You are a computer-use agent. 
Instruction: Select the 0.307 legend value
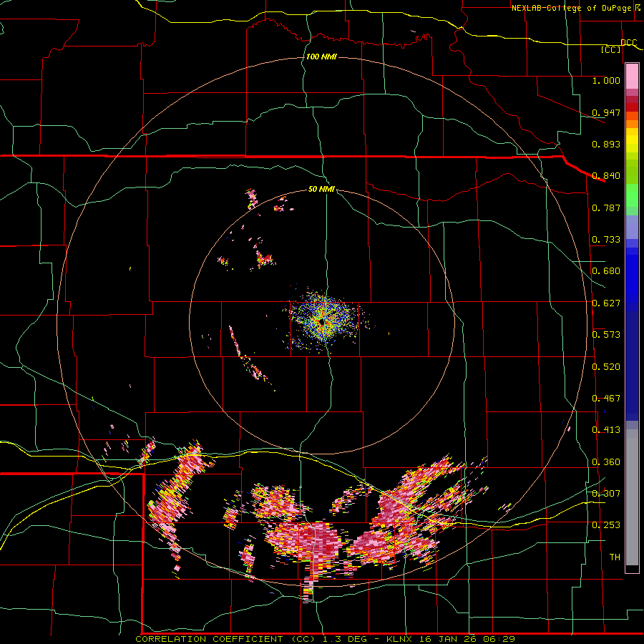click(x=606, y=494)
